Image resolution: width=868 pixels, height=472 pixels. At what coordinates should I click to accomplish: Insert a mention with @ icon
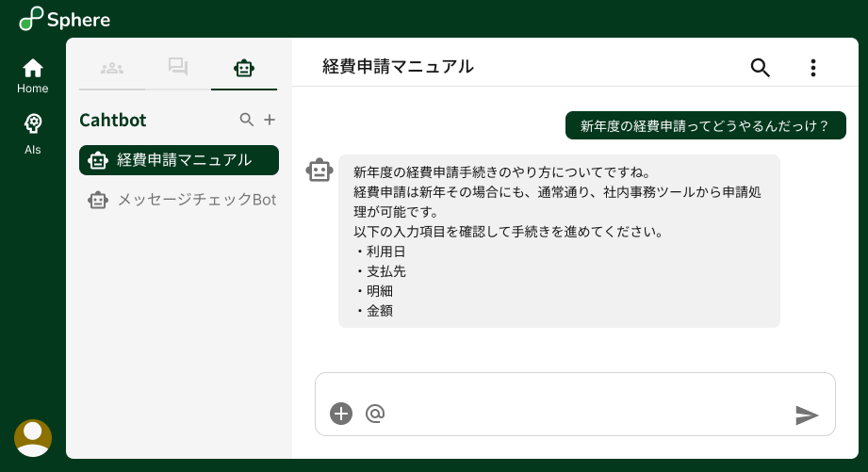tap(375, 414)
